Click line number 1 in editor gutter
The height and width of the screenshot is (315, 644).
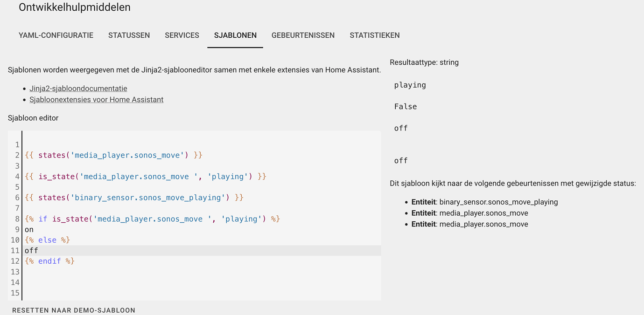[17, 145]
